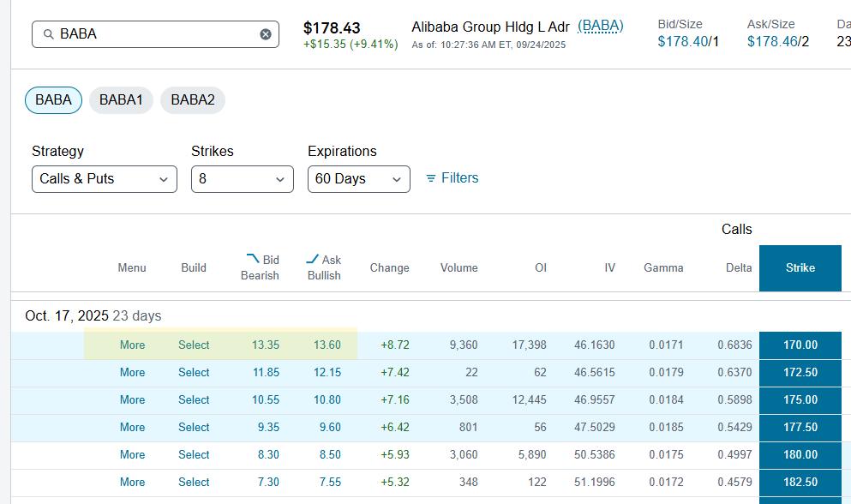Click the $178.46 ask price
The width and height of the screenshot is (851, 504).
tap(772, 41)
